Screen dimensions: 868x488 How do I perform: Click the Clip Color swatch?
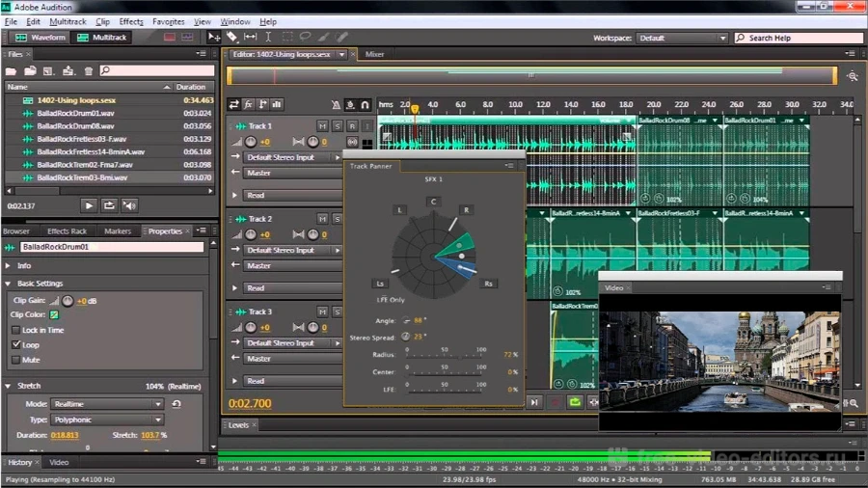pos(54,314)
